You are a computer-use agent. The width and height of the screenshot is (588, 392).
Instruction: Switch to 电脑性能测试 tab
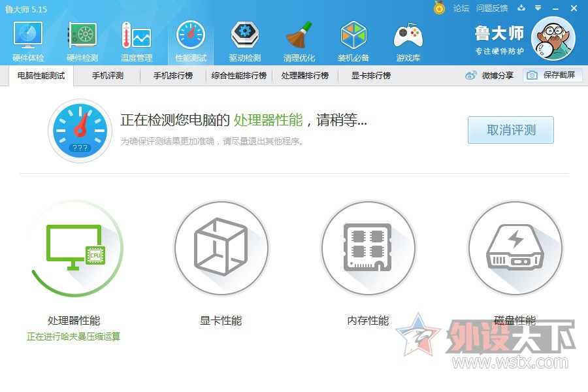pyautogui.click(x=41, y=76)
